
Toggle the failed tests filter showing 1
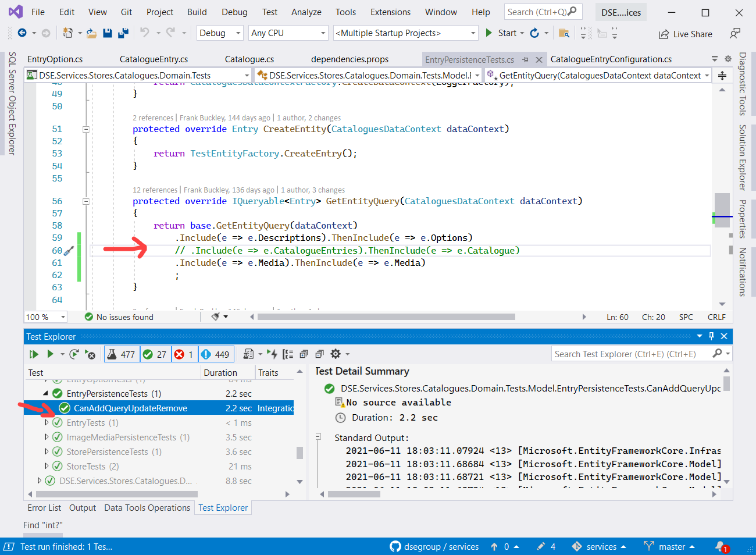click(x=186, y=354)
